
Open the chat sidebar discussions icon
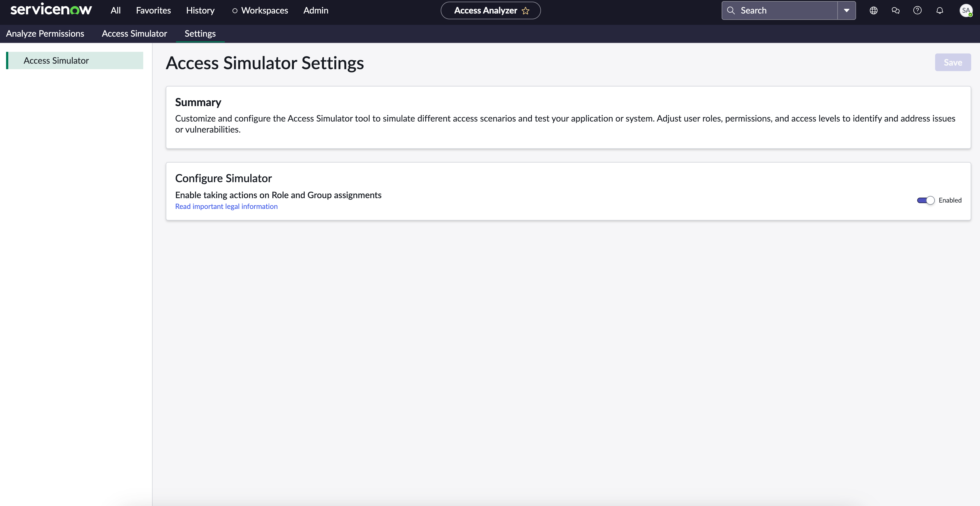pyautogui.click(x=895, y=10)
